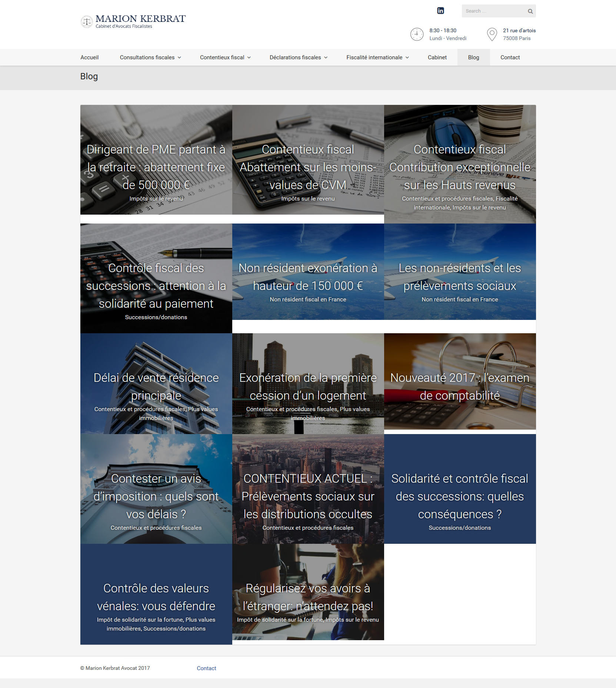Click Contentieux et procédures fiscales under CONTENTIEUX ACTUEL

click(308, 528)
